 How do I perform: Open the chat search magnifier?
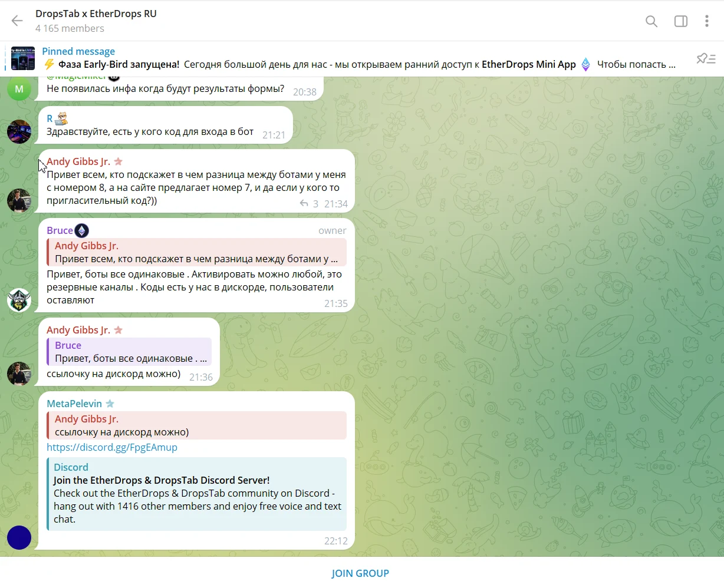[651, 21]
